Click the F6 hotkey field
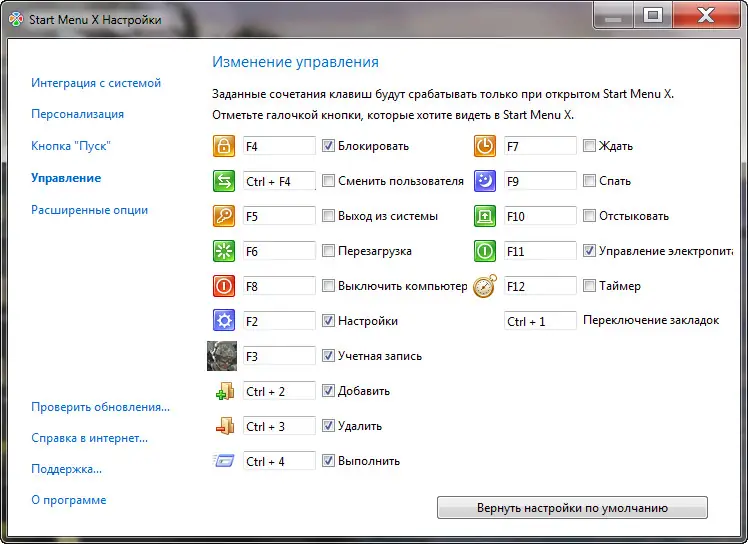 (x=279, y=251)
